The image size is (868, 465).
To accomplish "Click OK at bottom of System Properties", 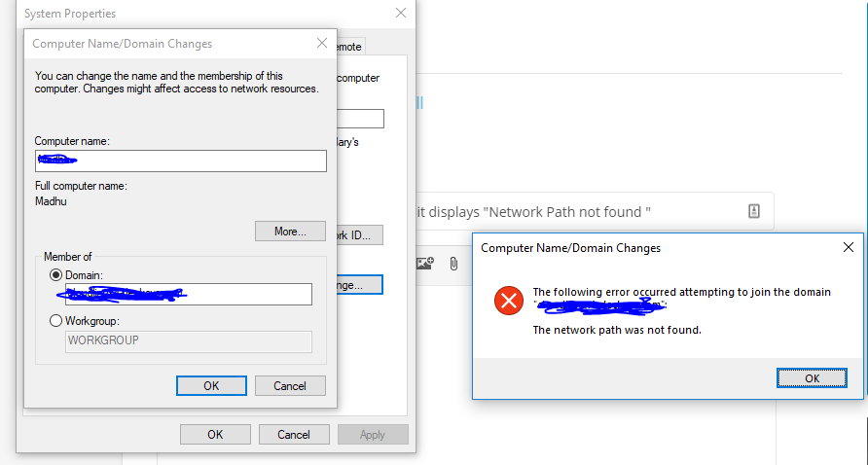I will coord(215,435).
